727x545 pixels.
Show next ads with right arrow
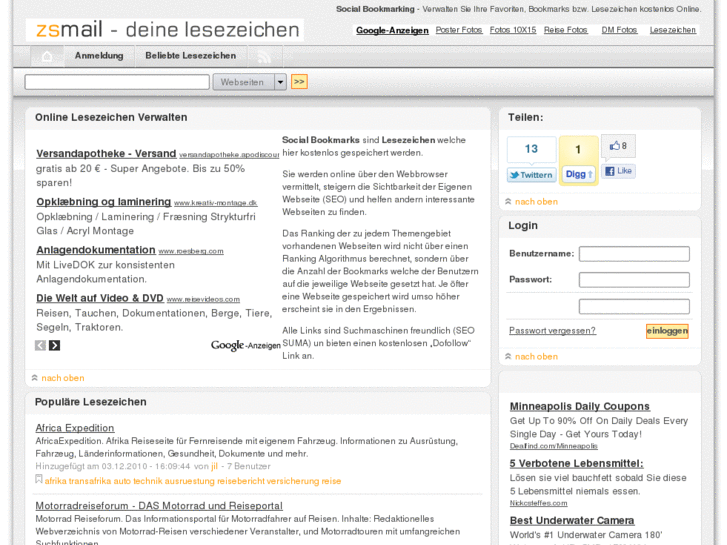pyautogui.click(x=55, y=346)
